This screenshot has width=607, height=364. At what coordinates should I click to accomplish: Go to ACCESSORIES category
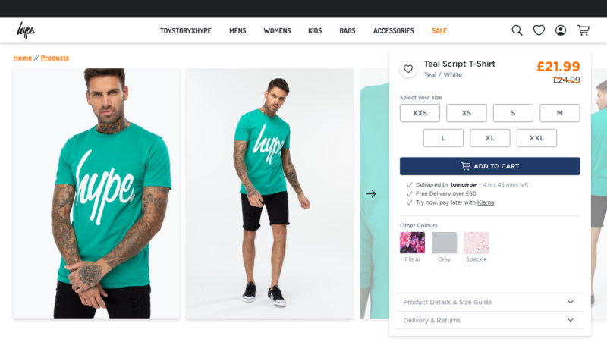tap(393, 30)
